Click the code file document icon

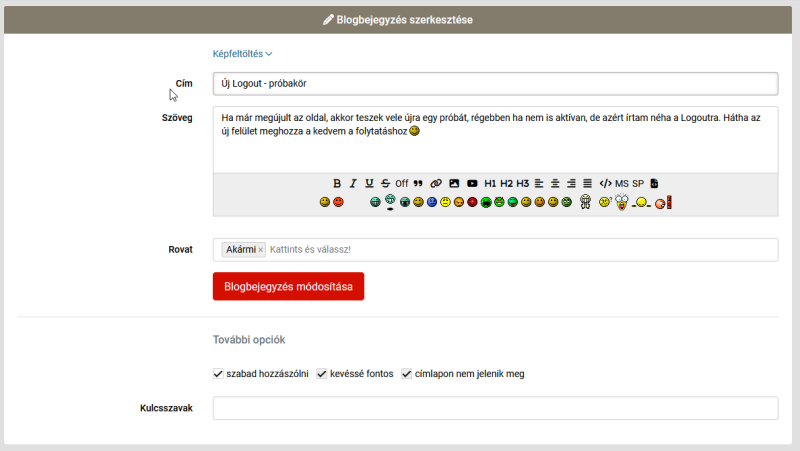click(654, 183)
